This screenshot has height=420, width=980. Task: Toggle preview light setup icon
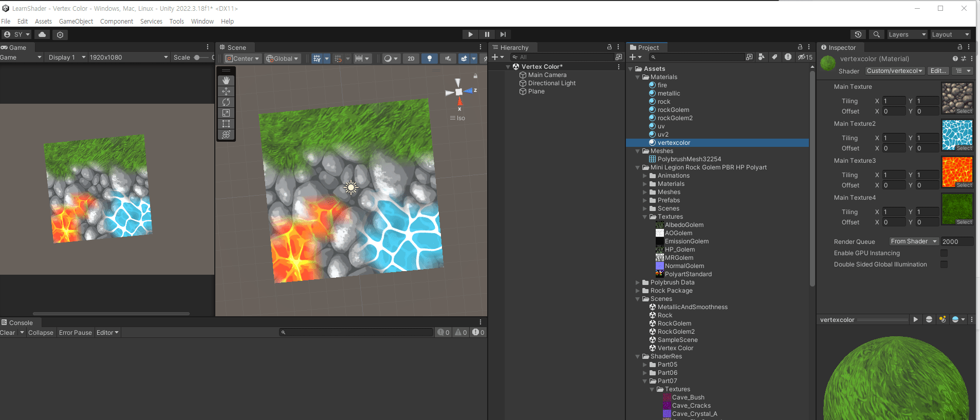click(942, 319)
